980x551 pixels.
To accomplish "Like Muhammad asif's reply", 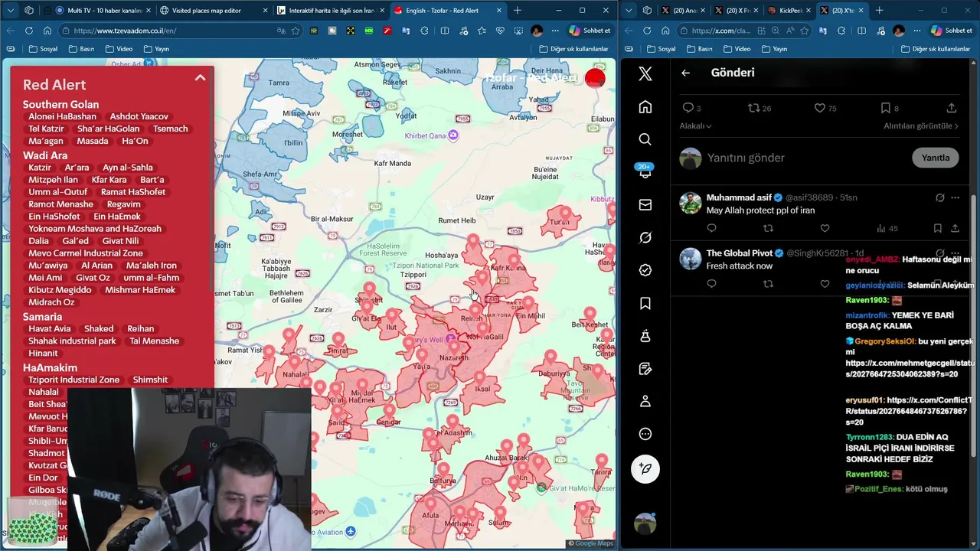I will (x=825, y=228).
